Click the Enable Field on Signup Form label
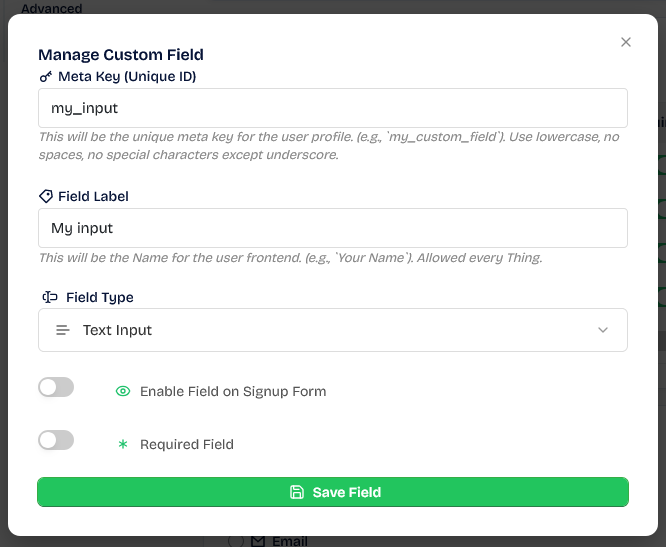The height and width of the screenshot is (547, 666). click(x=232, y=391)
